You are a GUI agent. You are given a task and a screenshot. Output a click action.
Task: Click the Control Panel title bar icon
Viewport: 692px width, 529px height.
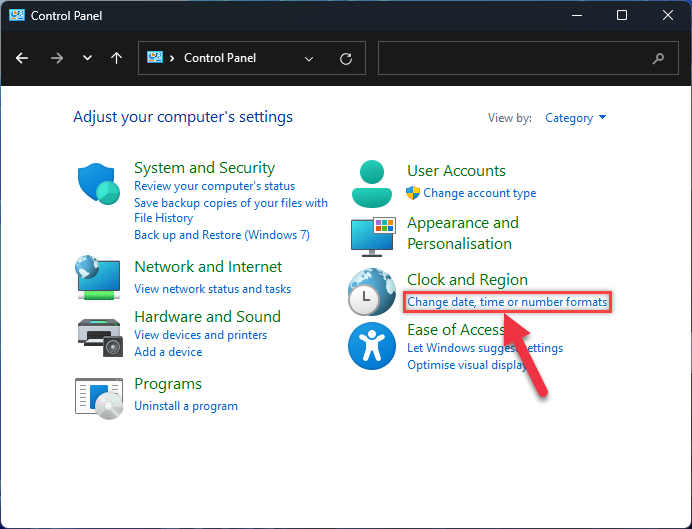click(x=17, y=15)
